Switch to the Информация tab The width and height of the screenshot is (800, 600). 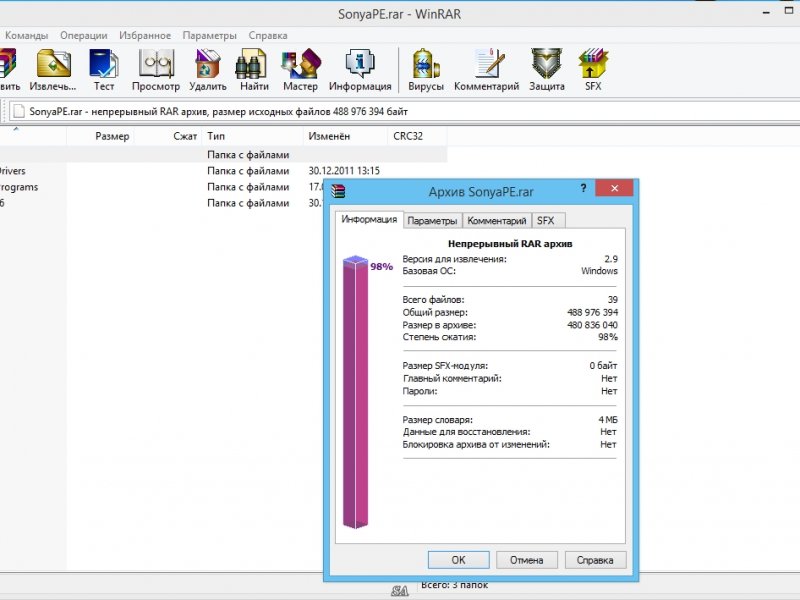pyautogui.click(x=369, y=219)
